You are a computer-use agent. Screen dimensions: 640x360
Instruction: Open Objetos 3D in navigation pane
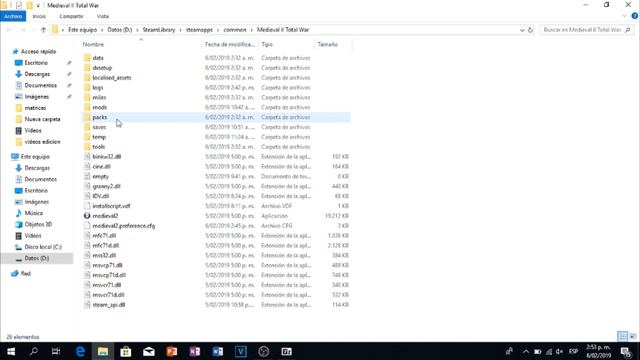click(38, 224)
